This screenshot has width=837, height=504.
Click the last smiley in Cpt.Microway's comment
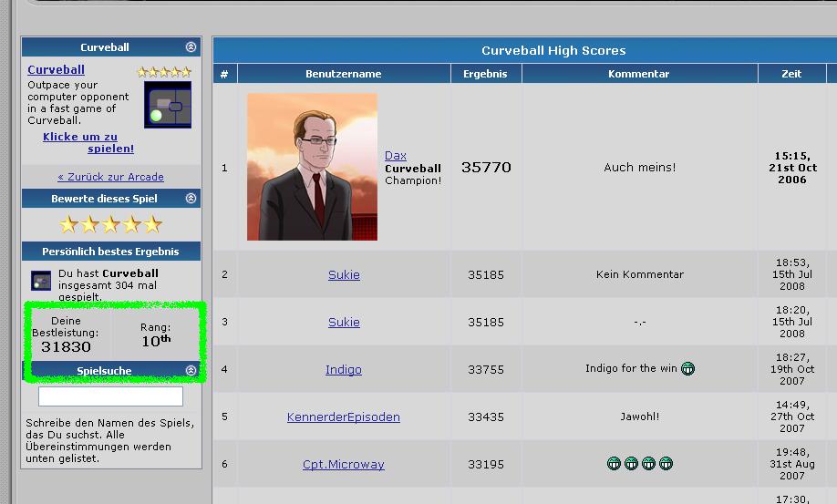click(x=666, y=464)
